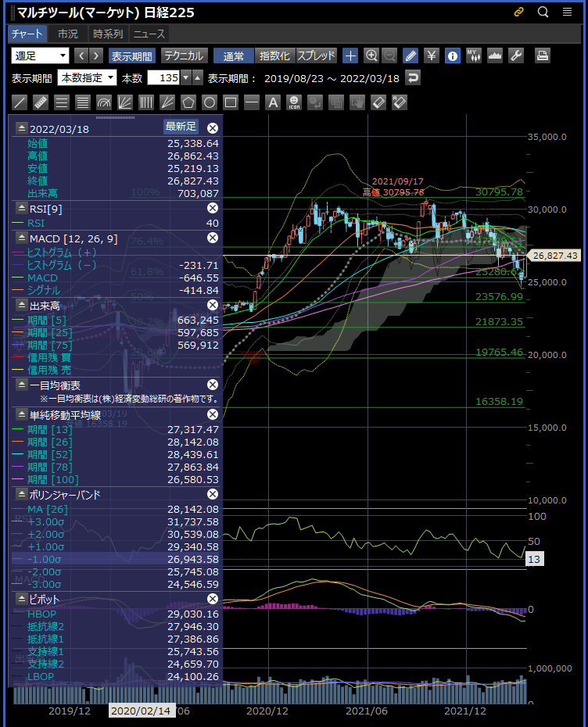588x727 pixels.
Task: Collapse the MACD [12, 26, 9] section
Action: (21, 238)
